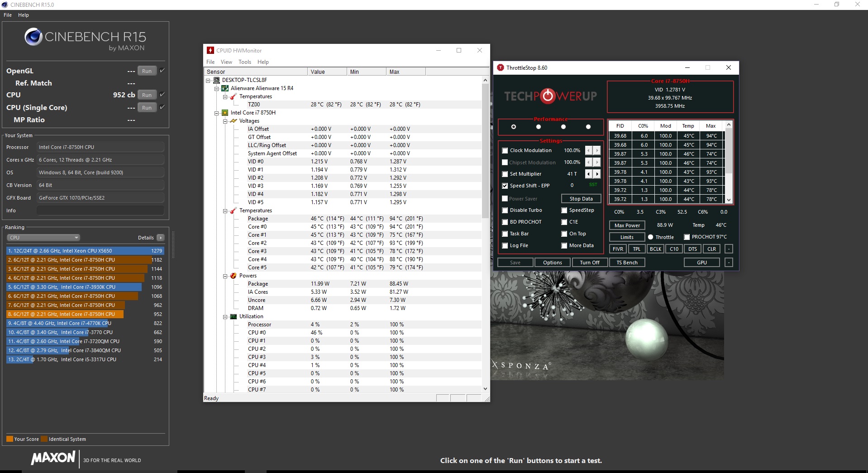
Task: Open HWMonitor Tools menu
Action: point(245,62)
